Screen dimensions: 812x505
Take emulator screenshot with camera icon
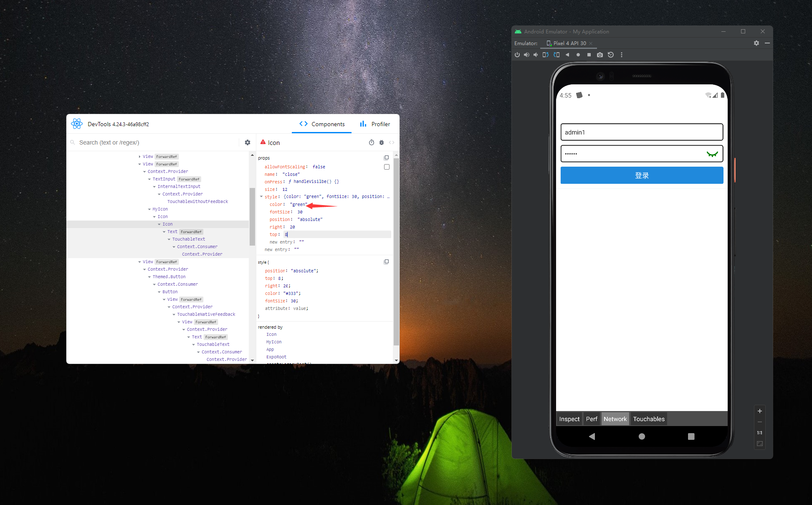click(x=600, y=55)
